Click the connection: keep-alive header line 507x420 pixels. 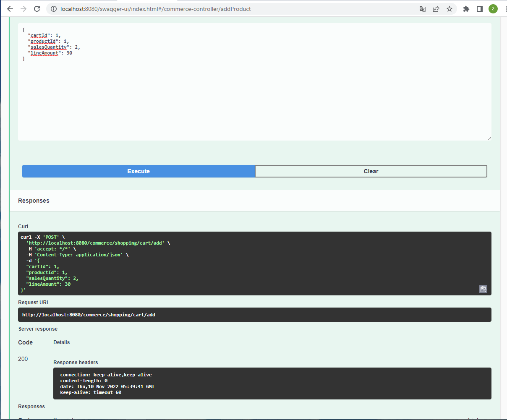click(x=106, y=375)
